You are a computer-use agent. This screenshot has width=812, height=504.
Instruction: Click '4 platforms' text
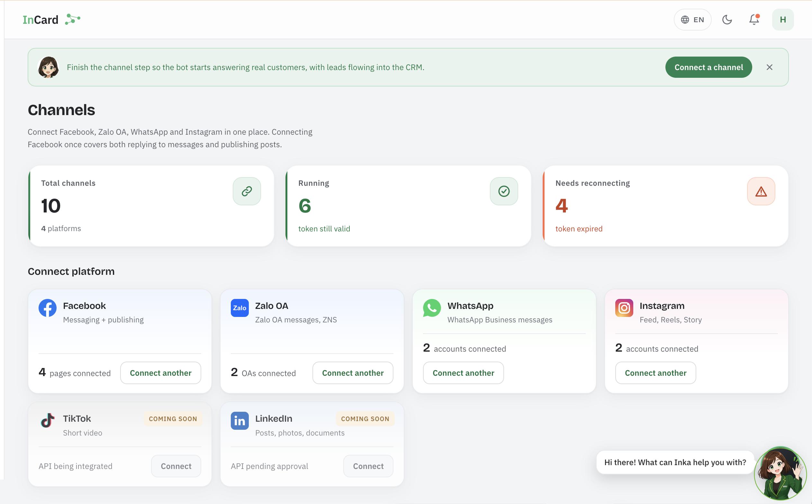pos(61,228)
